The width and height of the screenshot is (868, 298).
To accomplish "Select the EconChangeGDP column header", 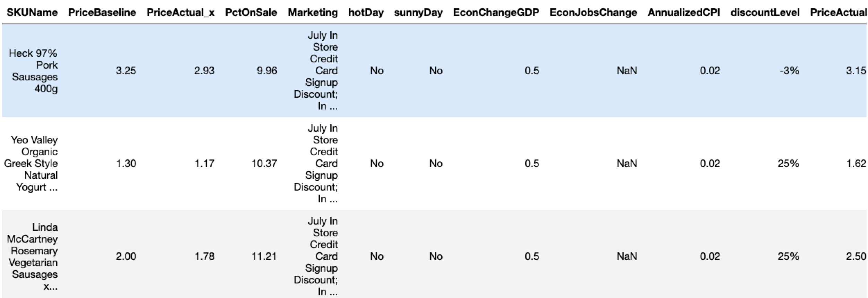I will click(x=496, y=12).
